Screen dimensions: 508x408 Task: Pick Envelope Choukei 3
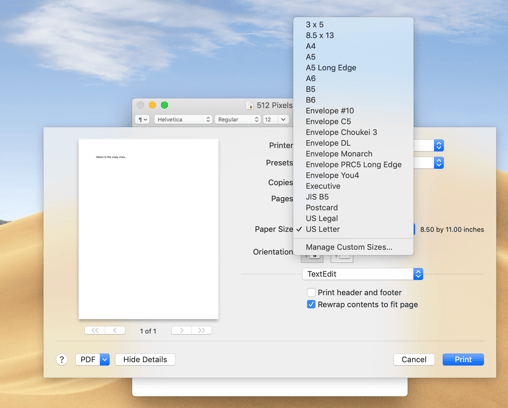353,132
